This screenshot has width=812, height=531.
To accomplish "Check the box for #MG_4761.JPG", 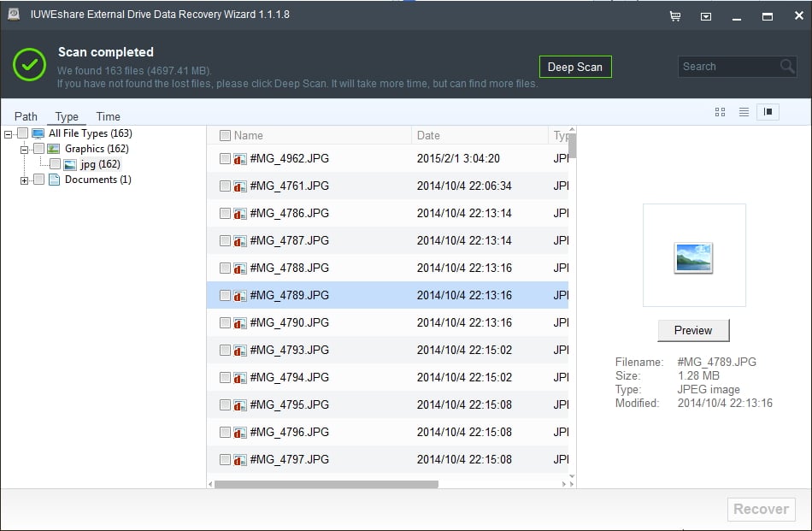I will (x=225, y=186).
